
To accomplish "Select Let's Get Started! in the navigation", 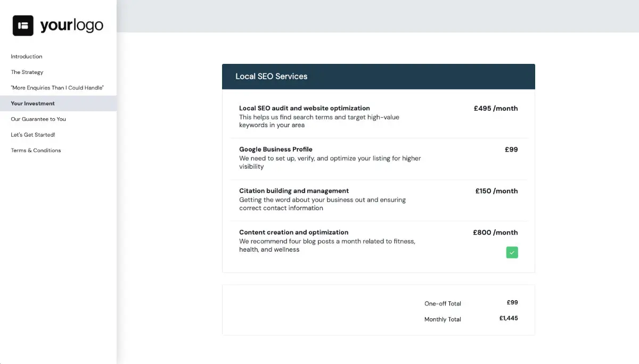I will click(x=32, y=135).
